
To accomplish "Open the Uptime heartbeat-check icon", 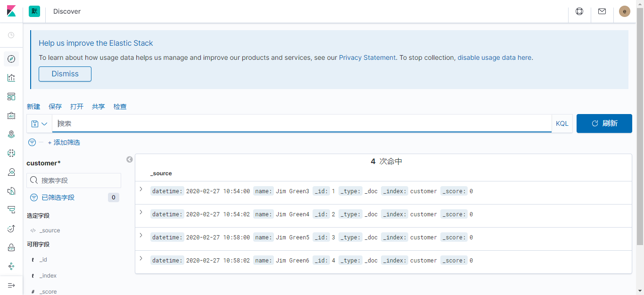I will tap(11, 229).
